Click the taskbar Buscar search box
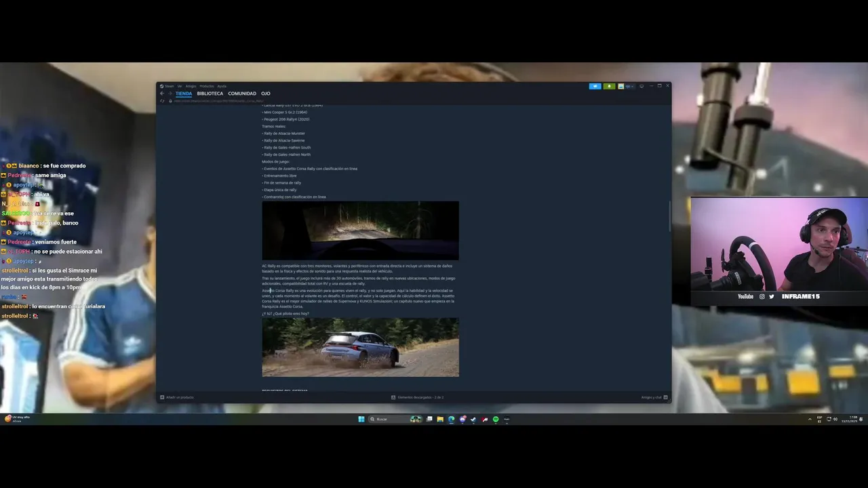The width and height of the screenshot is (868, 488). tap(395, 419)
